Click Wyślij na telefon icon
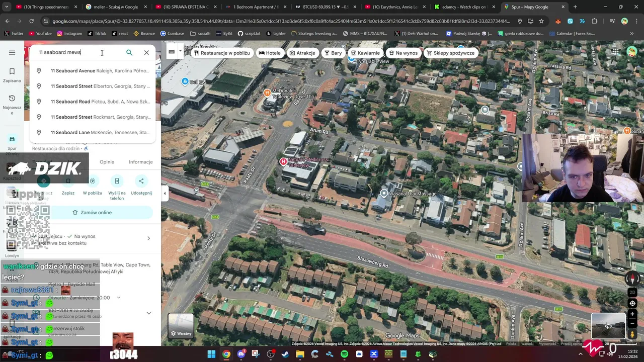644x362 pixels. click(x=117, y=182)
